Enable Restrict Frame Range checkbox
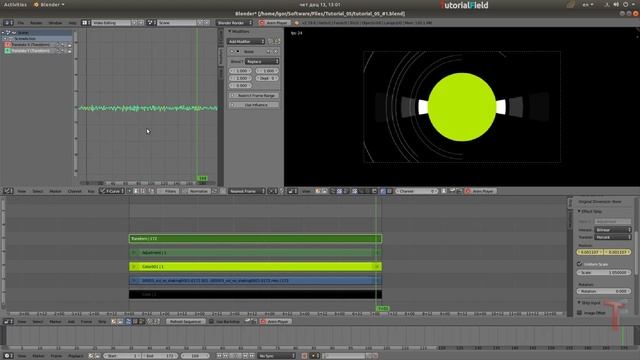640x360 pixels. (233, 96)
